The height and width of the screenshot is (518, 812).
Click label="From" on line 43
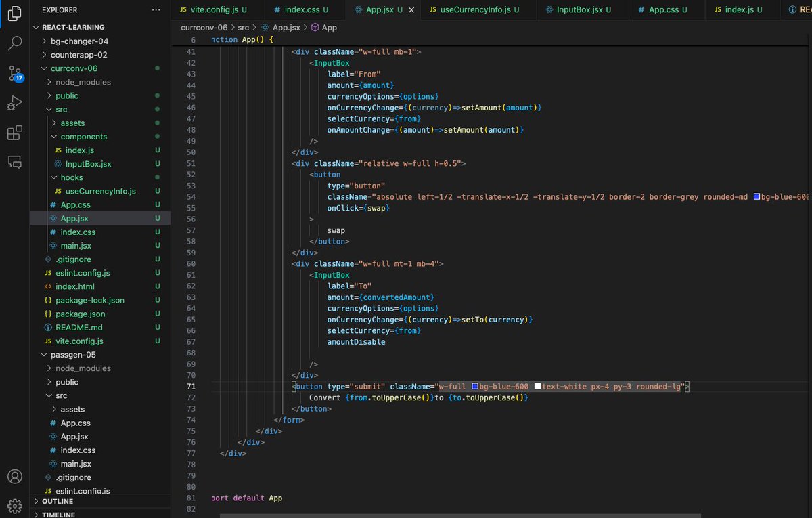pyautogui.click(x=354, y=74)
